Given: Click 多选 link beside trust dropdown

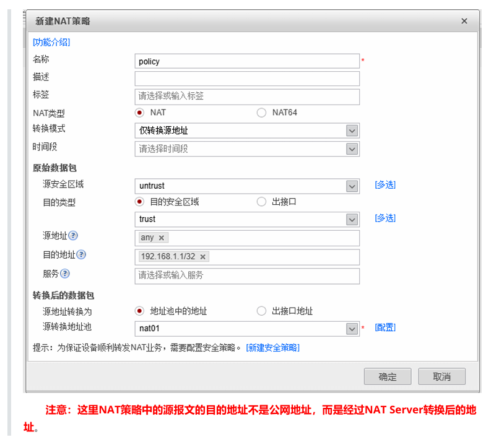Looking at the screenshot, I should [385, 218].
